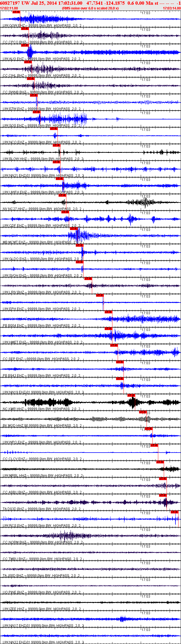Click red pick flag on the UW.NCO waveform
The image size is (181, 644).
coord(54,129)
